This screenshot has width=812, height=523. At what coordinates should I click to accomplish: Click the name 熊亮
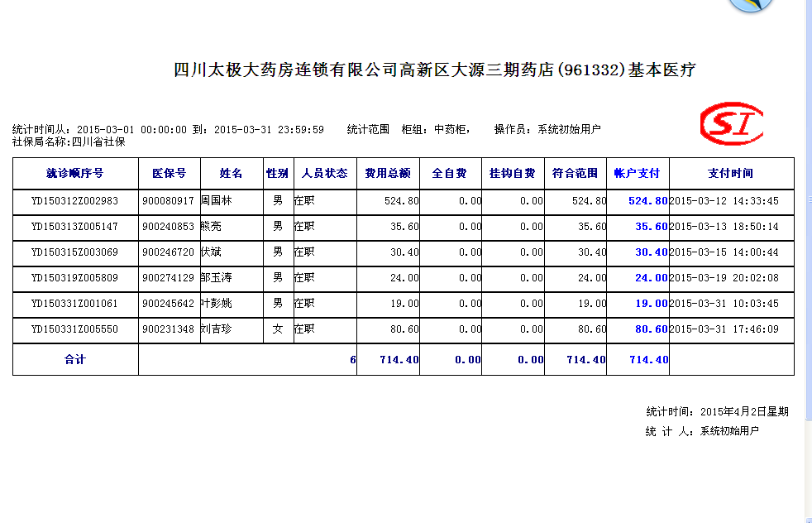point(211,227)
